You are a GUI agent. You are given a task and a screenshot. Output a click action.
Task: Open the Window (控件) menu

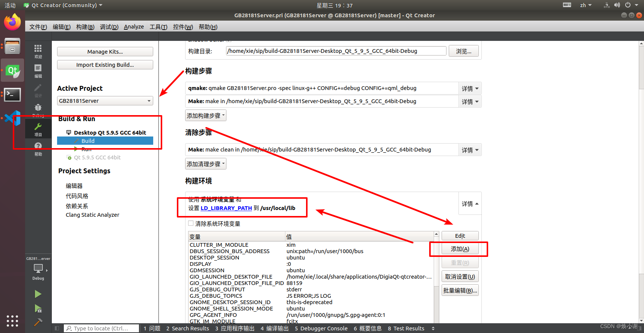pyautogui.click(x=183, y=27)
